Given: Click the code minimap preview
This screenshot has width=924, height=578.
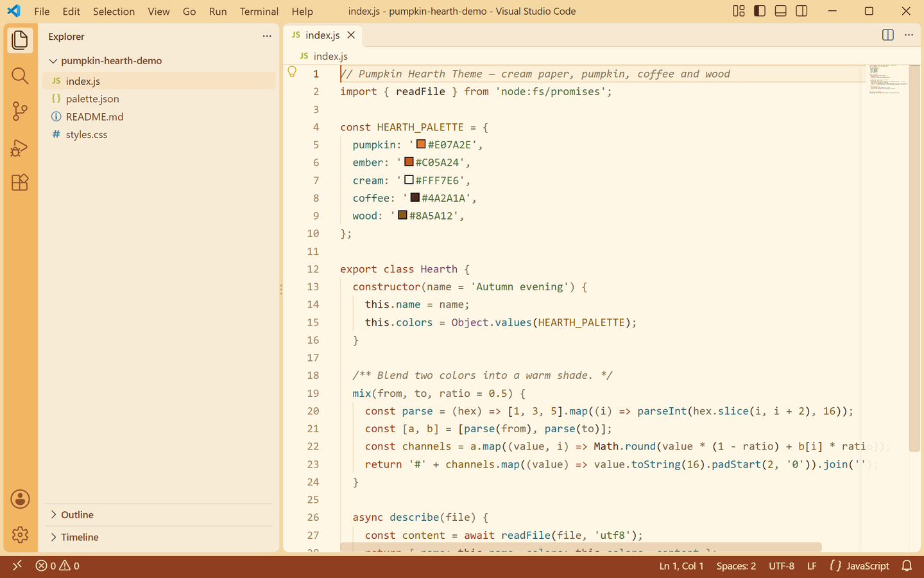Looking at the screenshot, I should pyautogui.click(x=887, y=80).
